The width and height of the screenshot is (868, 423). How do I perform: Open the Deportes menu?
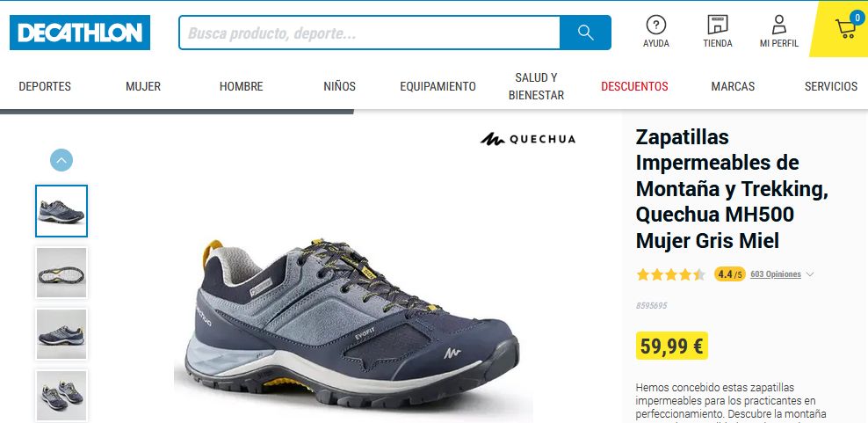tap(45, 86)
